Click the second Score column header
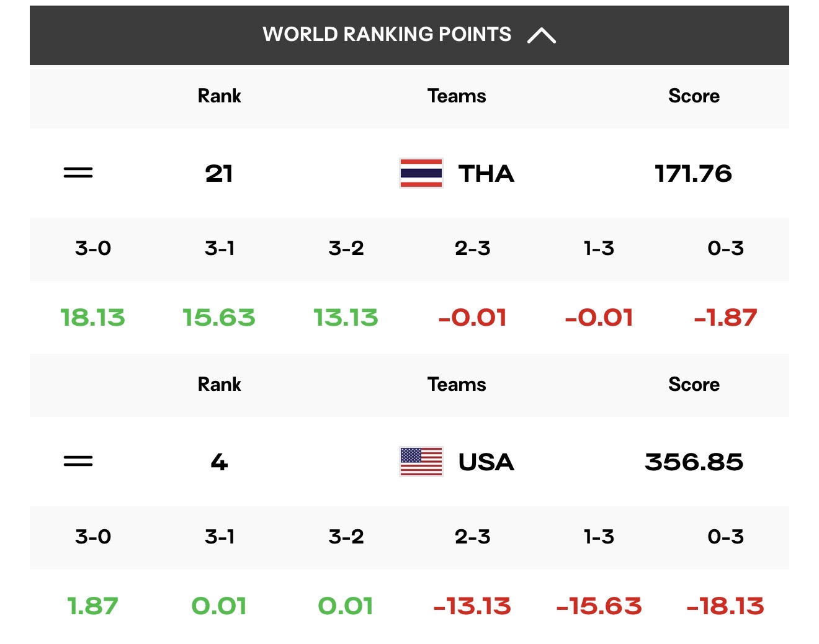 click(x=694, y=385)
